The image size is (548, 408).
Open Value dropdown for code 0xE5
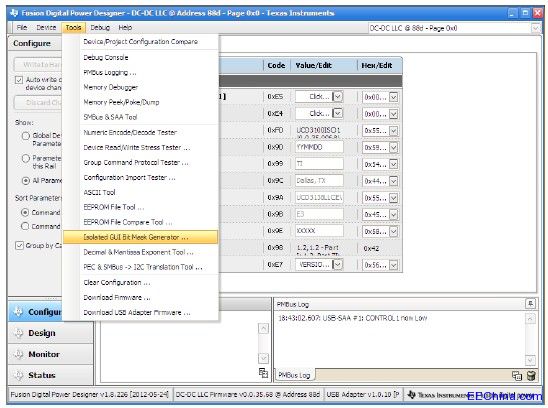(x=338, y=96)
